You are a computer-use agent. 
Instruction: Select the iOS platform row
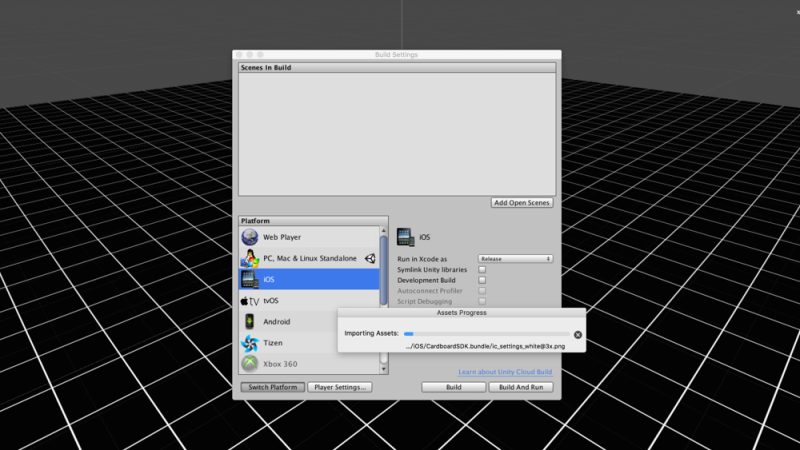[x=309, y=280]
